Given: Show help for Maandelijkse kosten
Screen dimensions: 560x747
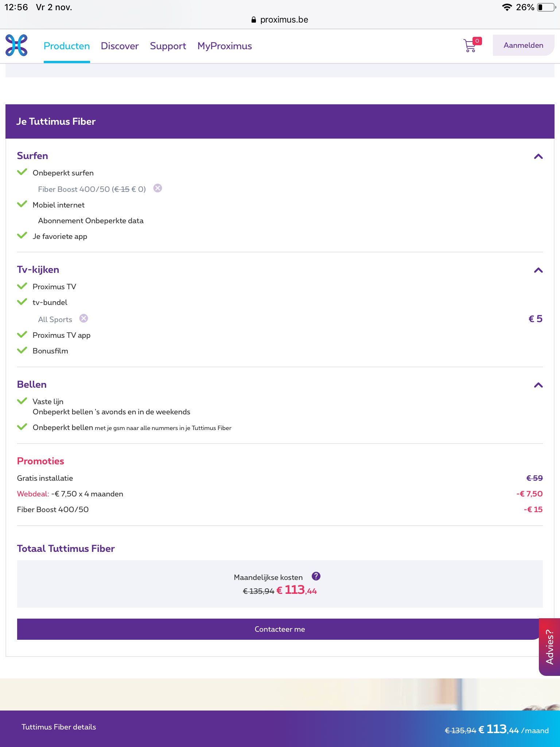Looking at the screenshot, I should (x=316, y=576).
